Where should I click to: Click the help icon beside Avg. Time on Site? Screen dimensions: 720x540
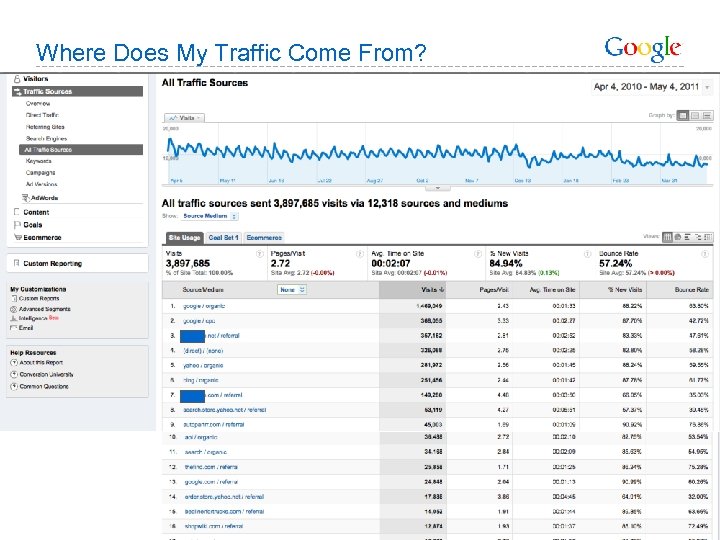[478, 254]
